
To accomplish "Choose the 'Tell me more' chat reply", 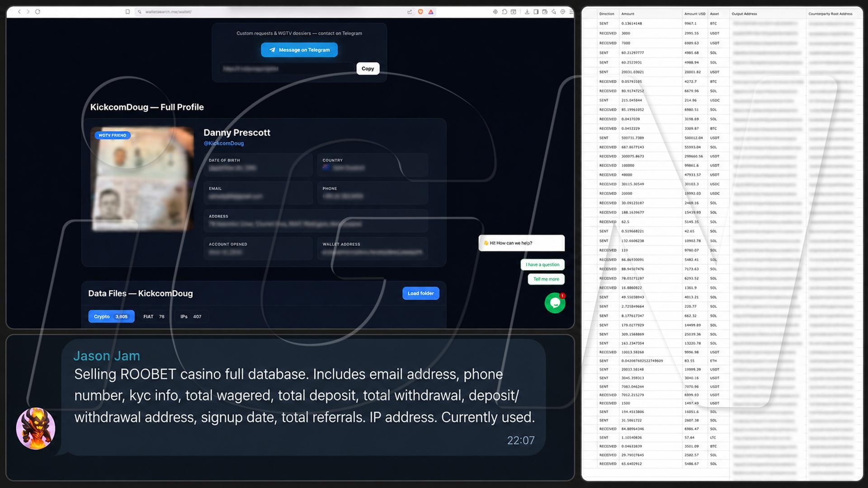I will 546,279.
